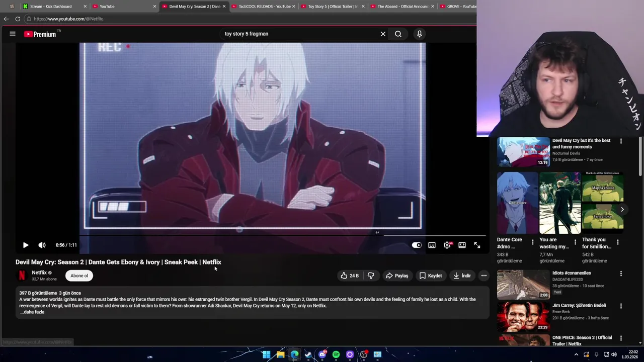The width and height of the screenshot is (644, 362).
Task: Open Idiots #conanexiles video title
Action: 572,273
